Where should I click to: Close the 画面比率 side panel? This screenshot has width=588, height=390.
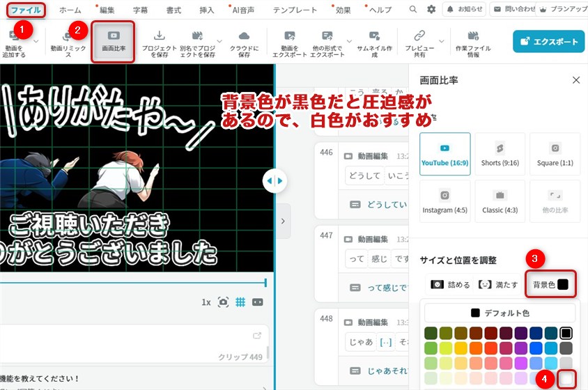coord(576,80)
